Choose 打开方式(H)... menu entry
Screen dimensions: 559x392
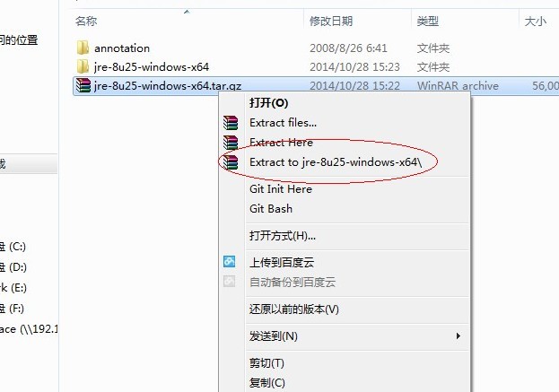[x=283, y=236]
